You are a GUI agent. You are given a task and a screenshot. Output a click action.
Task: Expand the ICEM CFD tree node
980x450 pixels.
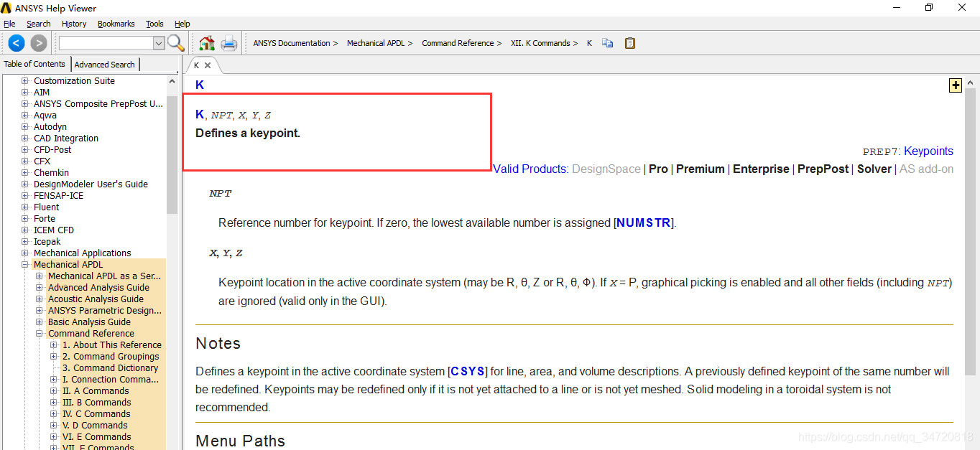pos(25,230)
